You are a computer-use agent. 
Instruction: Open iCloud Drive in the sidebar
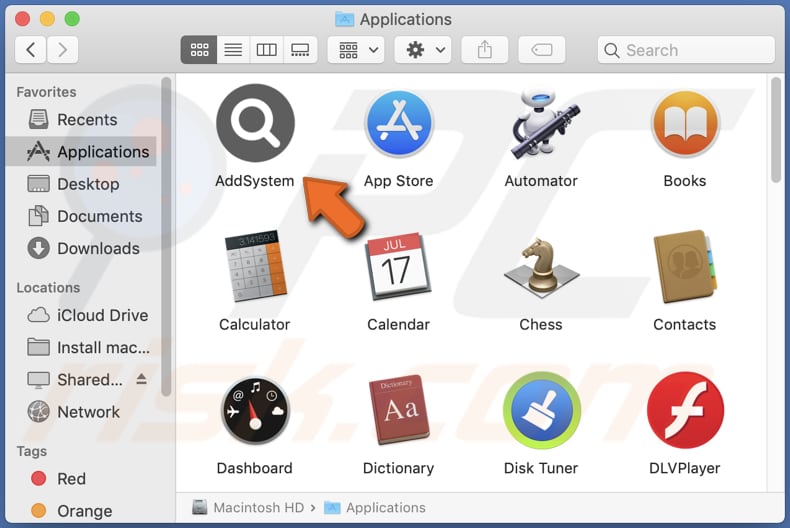(x=83, y=315)
